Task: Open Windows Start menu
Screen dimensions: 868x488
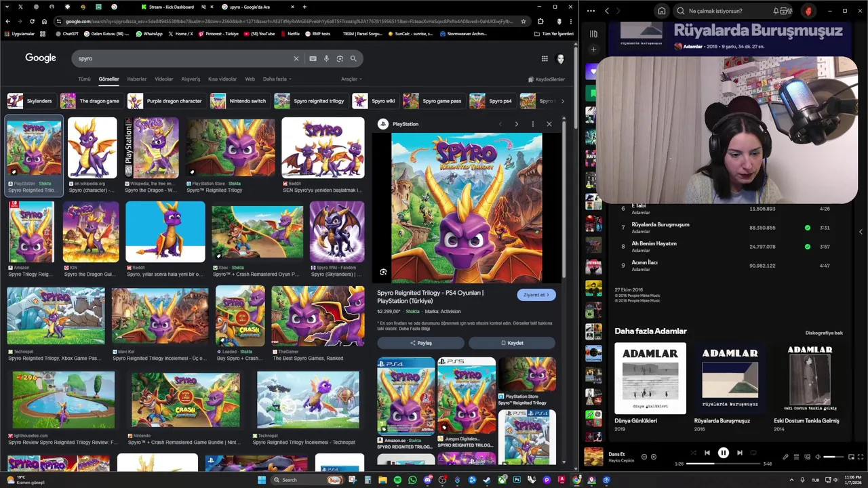Action: click(262, 480)
